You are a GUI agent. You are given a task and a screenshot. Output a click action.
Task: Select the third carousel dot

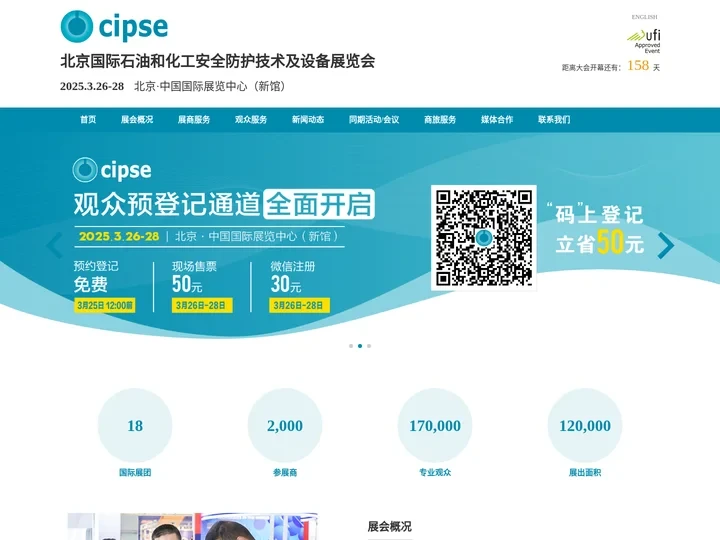point(369,346)
